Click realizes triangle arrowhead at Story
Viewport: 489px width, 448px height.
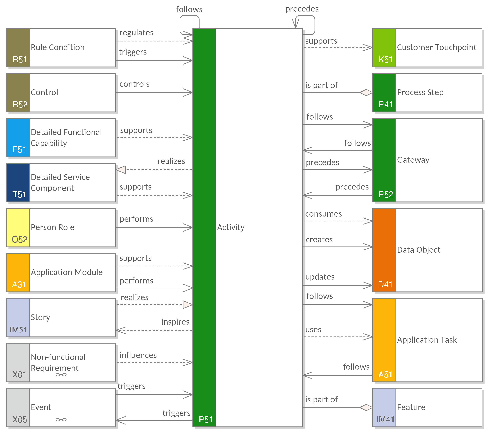pyautogui.click(x=188, y=305)
